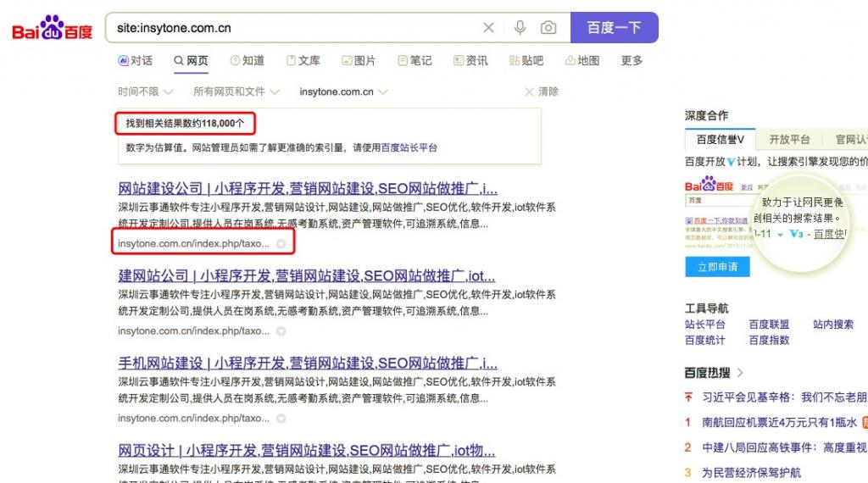Click the circle icon beside second result URL
Image resolution: width=868 pixels, height=483 pixels.
pyautogui.click(x=281, y=331)
